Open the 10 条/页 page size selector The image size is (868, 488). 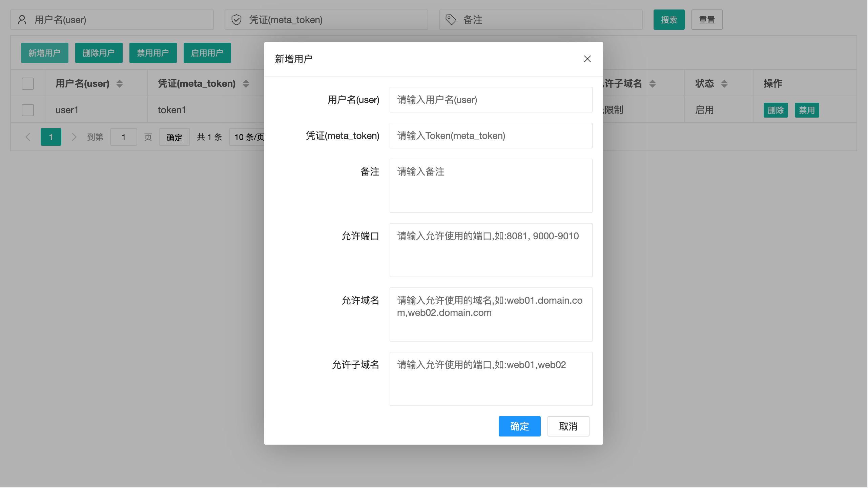click(x=249, y=137)
